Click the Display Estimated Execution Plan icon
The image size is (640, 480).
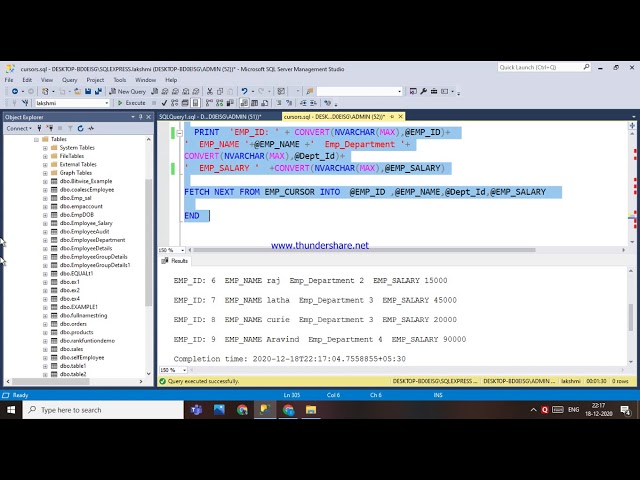pos(174,103)
